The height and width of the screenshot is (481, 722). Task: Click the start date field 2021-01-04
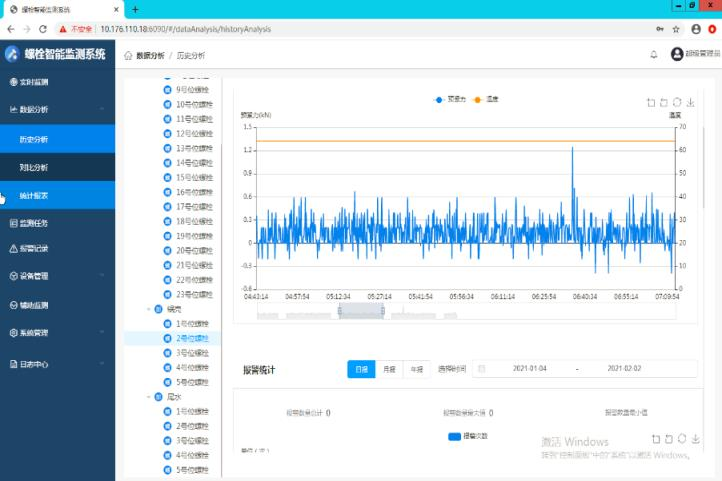point(530,369)
